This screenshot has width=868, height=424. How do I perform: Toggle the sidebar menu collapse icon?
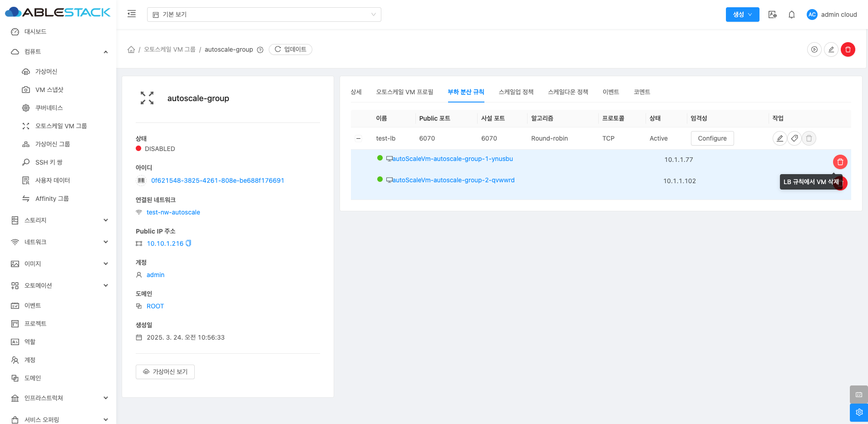coord(132,14)
